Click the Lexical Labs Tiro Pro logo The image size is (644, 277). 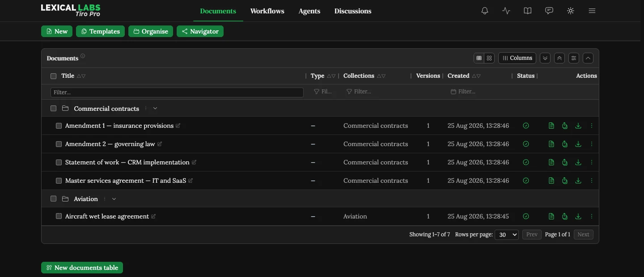[x=71, y=10]
